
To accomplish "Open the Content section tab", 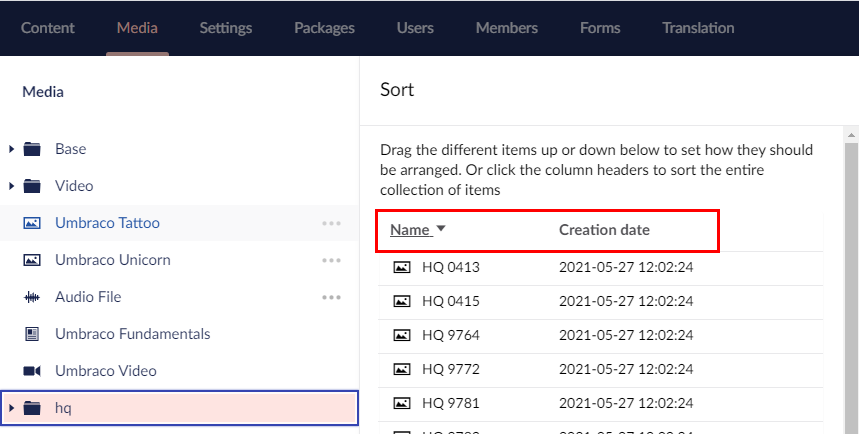I will [x=48, y=28].
